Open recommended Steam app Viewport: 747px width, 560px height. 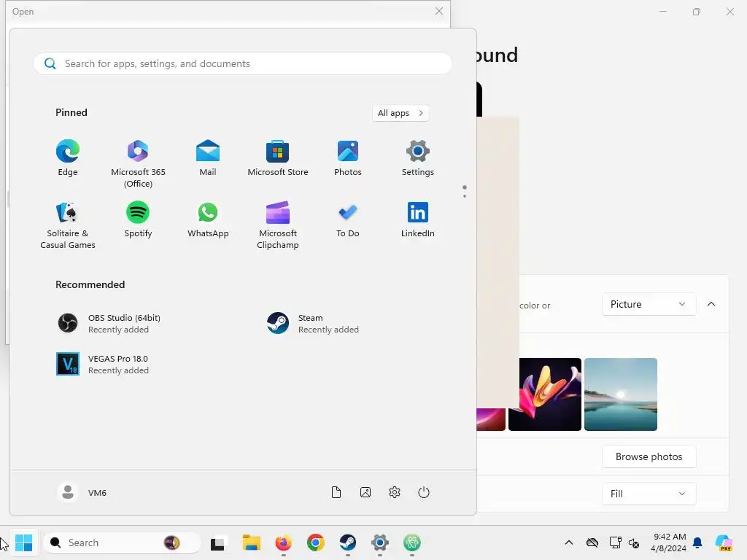point(313,323)
